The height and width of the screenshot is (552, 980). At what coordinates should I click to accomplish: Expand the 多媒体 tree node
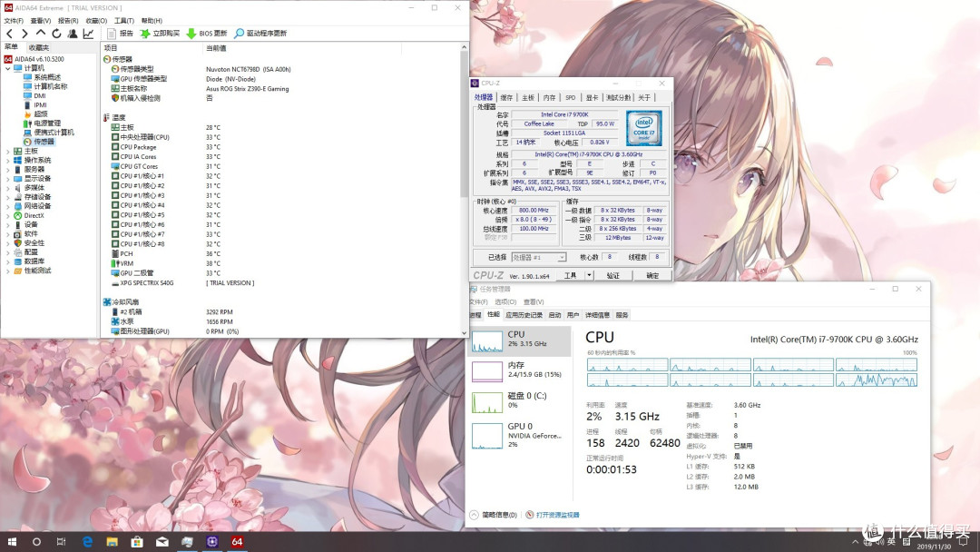click(8, 188)
